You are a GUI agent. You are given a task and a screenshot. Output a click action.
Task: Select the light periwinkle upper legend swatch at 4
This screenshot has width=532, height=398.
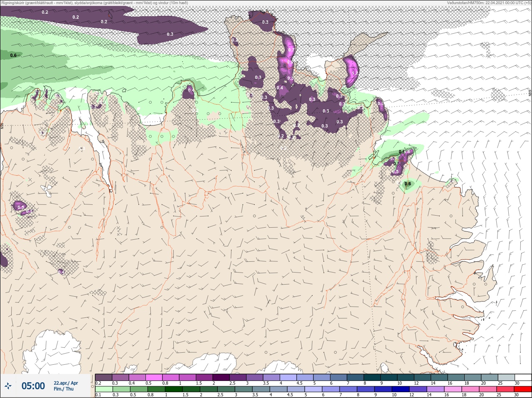[x=288, y=377]
